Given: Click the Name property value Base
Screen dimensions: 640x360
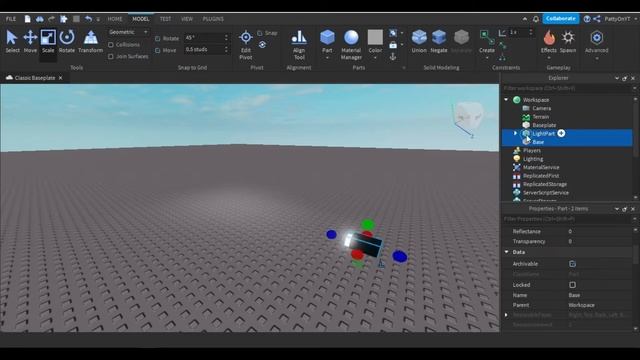Looking at the screenshot, I should point(574,295).
